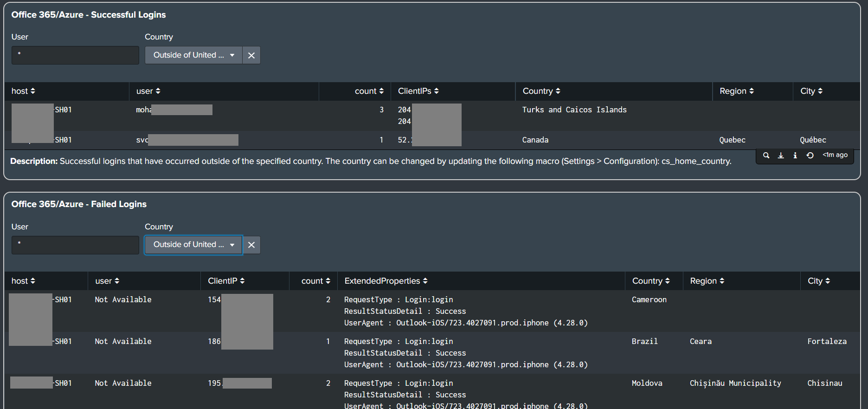Image resolution: width=868 pixels, height=409 pixels.
Task: Sort Failed Logins by Region
Action: (x=707, y=281)
